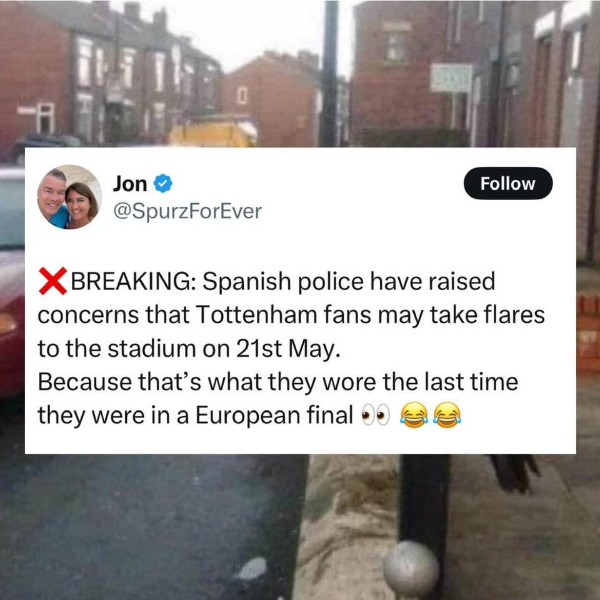Screen dimensions: 600x600
Task: Click the text 21st May
Action: click(x=288, y=349)
